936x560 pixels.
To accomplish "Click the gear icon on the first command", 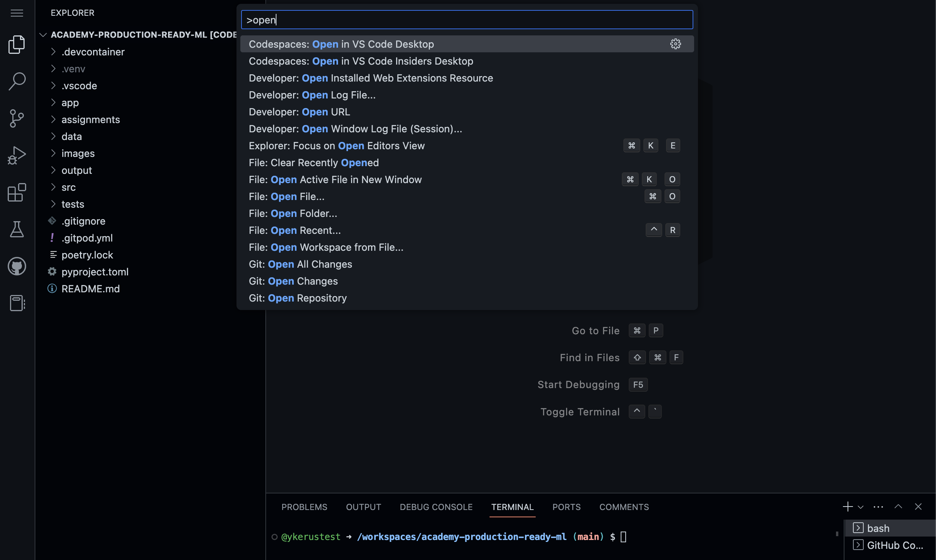I will [x=675, y=44].
